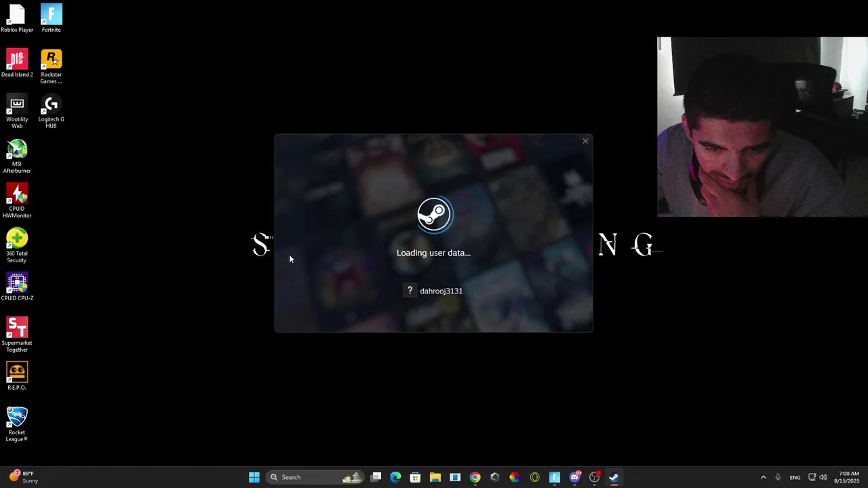Open File Explorer from taskbar
868x488 pixels.
pyautogui.click(x=435, y=477)
